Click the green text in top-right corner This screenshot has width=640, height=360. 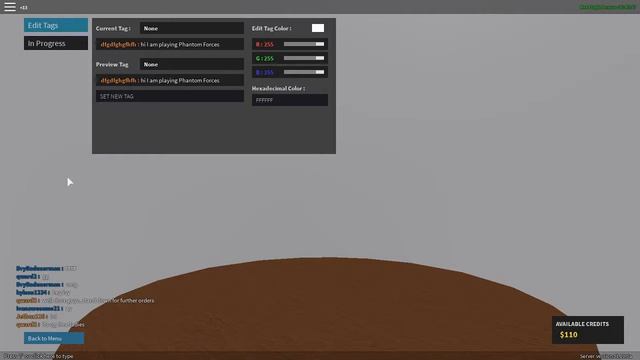[607, 7]
